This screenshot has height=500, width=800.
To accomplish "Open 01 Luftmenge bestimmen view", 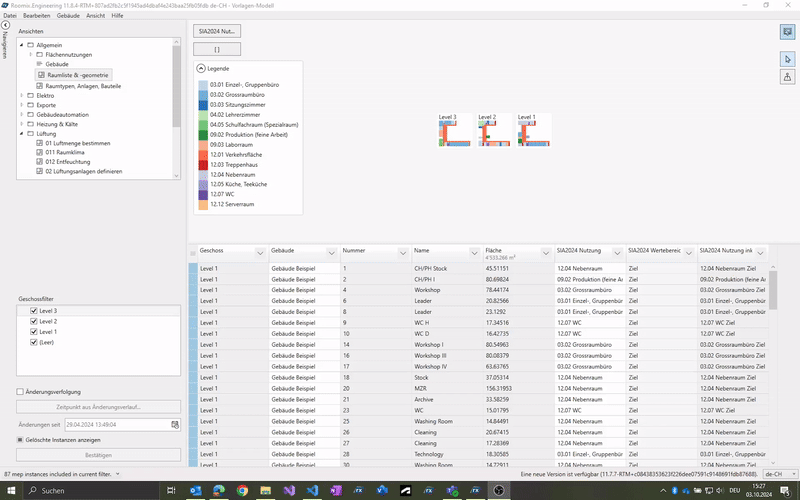I will click(x=77, y=143).
